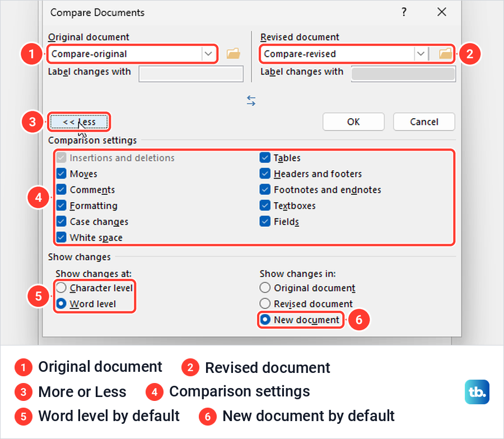Swap documents using the arrows icon
504x439 pixels.
click(251, 101)
